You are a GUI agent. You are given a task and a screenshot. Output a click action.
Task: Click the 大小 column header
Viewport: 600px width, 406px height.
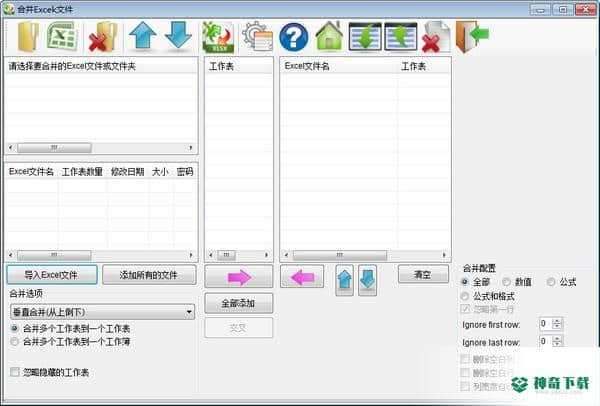pyautogui.click(x=160, y=172)
